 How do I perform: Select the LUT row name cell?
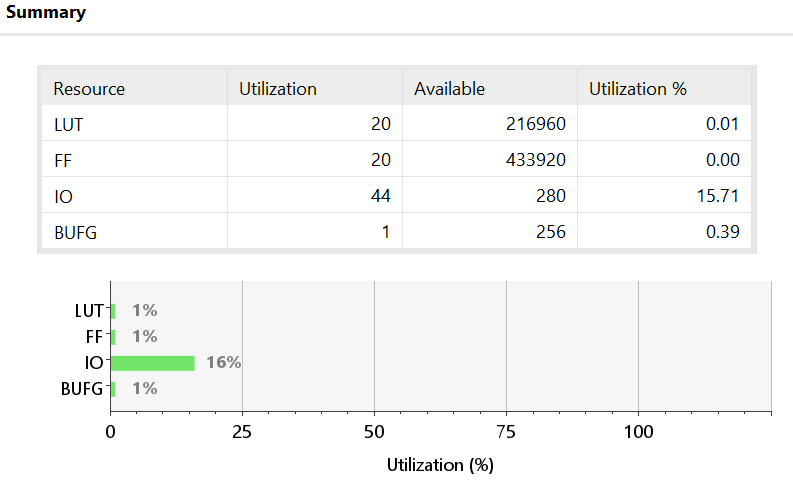(x=67, y=124)
